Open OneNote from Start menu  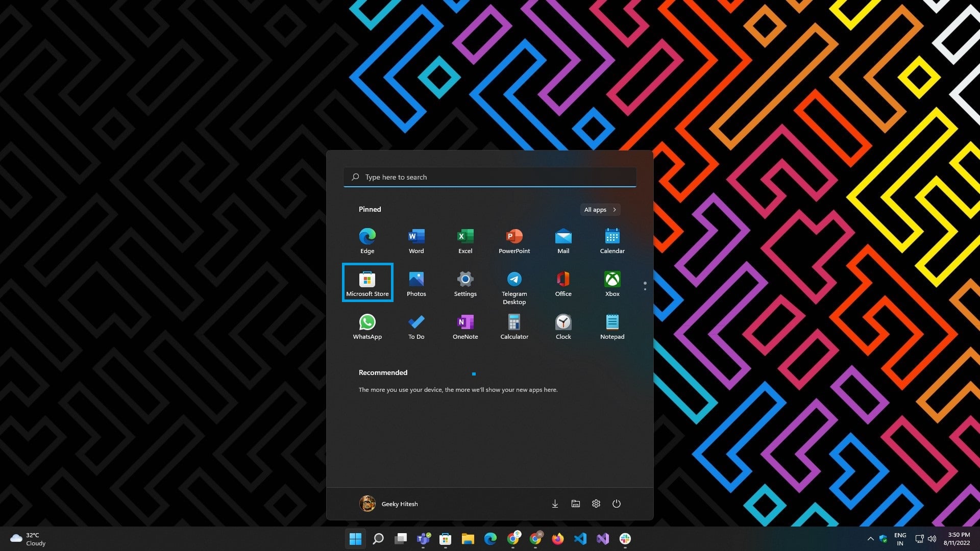click(465, 327)
